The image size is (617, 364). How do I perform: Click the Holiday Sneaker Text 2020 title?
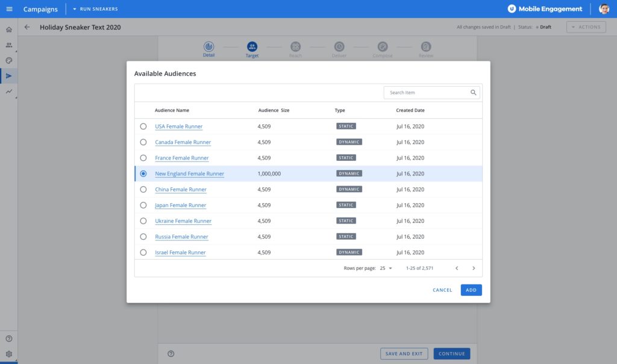pos(80,27)
